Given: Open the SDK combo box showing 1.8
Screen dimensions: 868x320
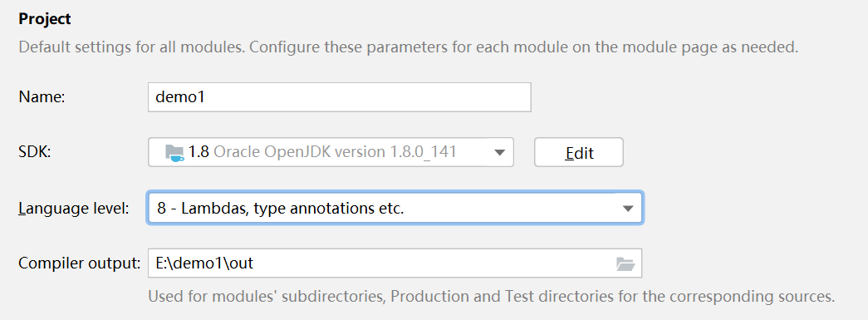Looking at the screenshot, I should [331, 152].
